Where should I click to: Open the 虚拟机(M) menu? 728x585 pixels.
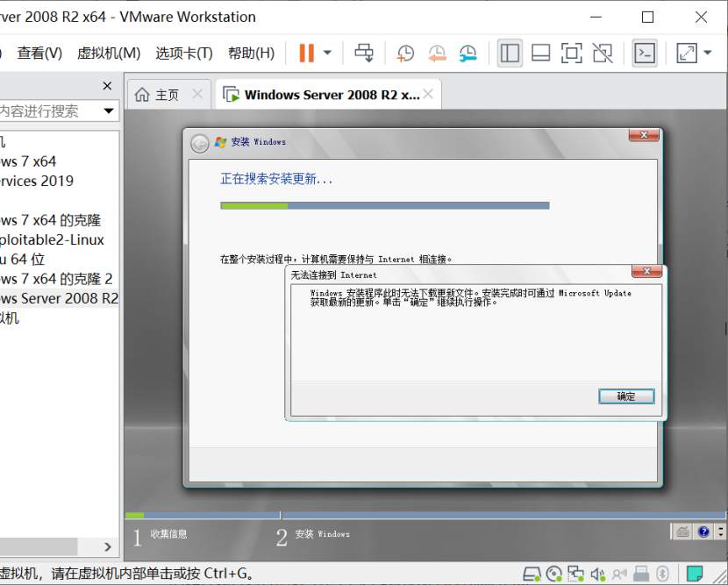point(109,54)
